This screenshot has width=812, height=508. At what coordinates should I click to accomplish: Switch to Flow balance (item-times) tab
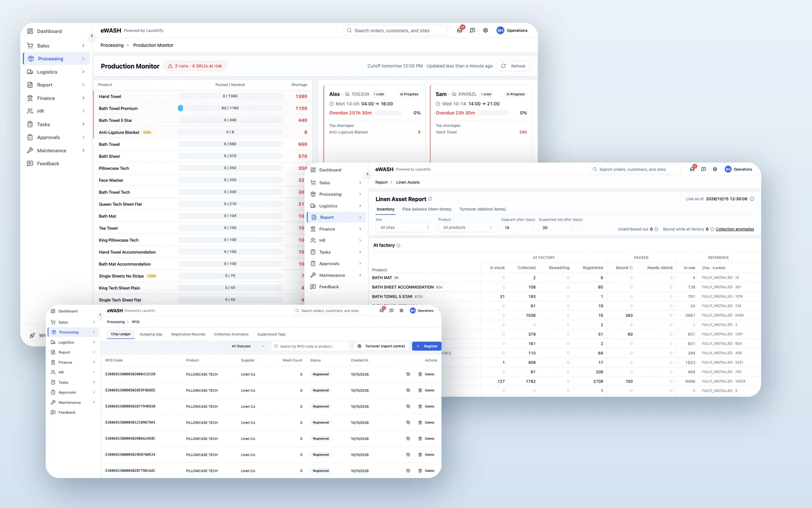click(427, 209)
